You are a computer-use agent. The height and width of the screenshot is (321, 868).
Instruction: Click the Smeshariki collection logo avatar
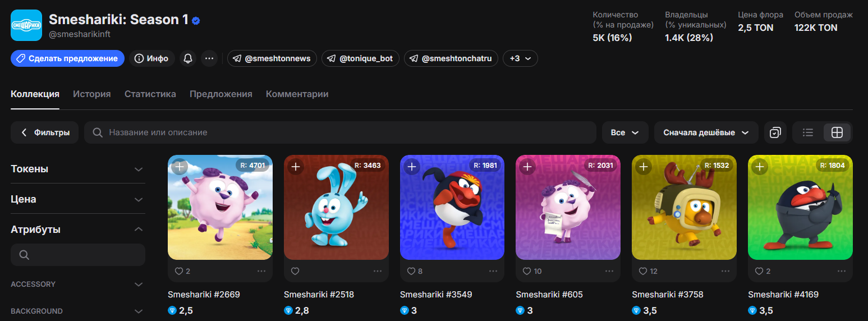coord(26,25)
